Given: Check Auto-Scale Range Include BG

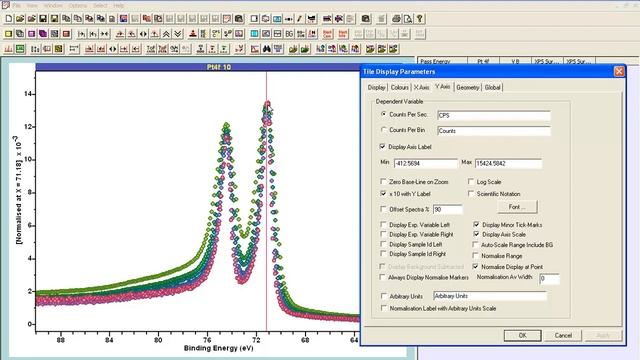Looking at the screenshot, I should (x=475, y=244).
